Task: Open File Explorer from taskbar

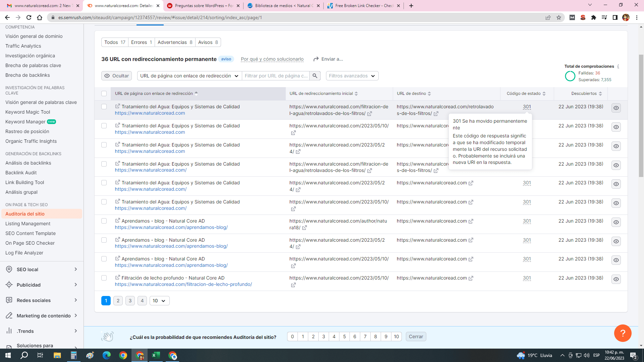Action: pyautogui.click(x=57, y=355)
